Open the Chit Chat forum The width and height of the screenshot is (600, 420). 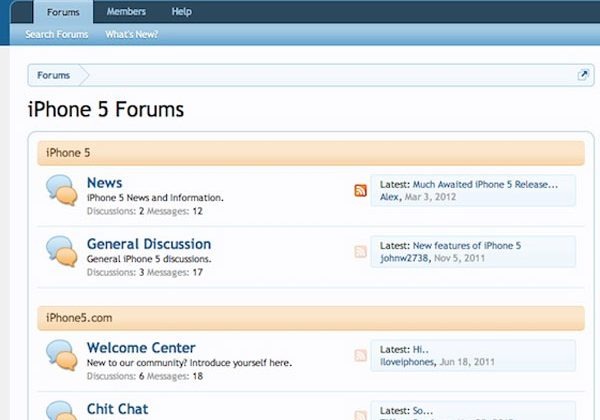[x=117, y=409]
